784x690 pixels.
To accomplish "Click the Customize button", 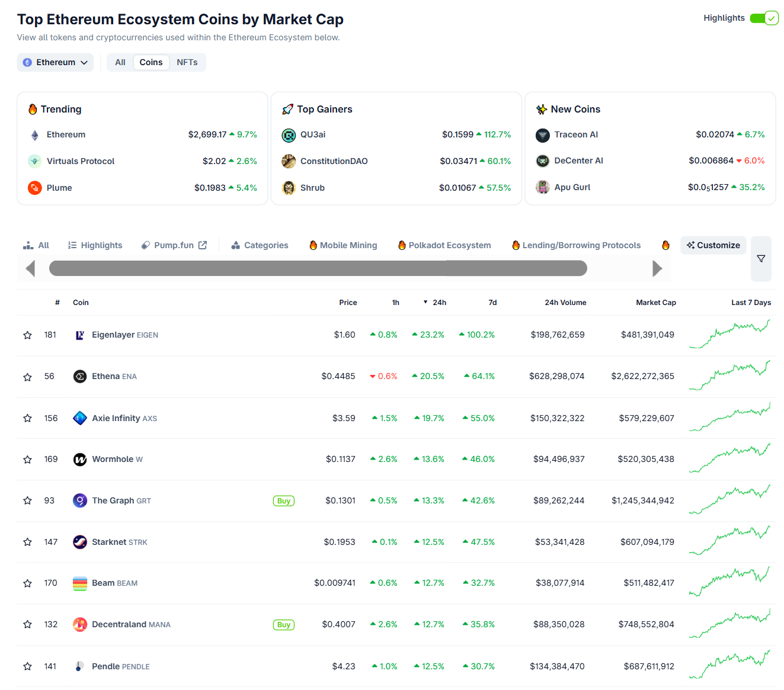I will [713, 245].
